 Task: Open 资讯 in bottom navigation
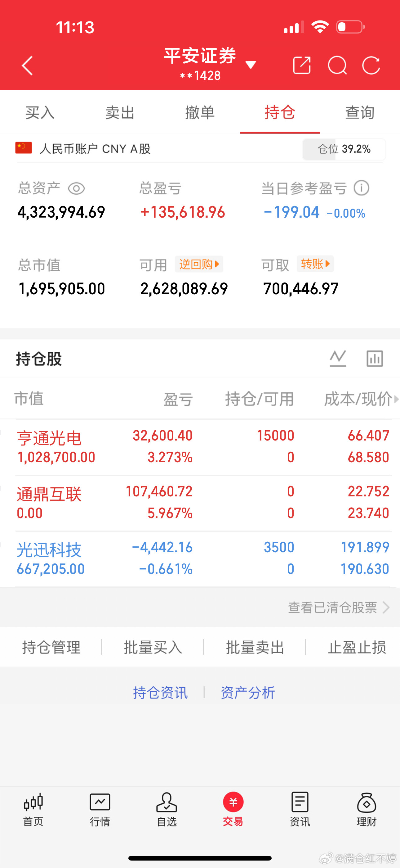[x=300, y=810]
